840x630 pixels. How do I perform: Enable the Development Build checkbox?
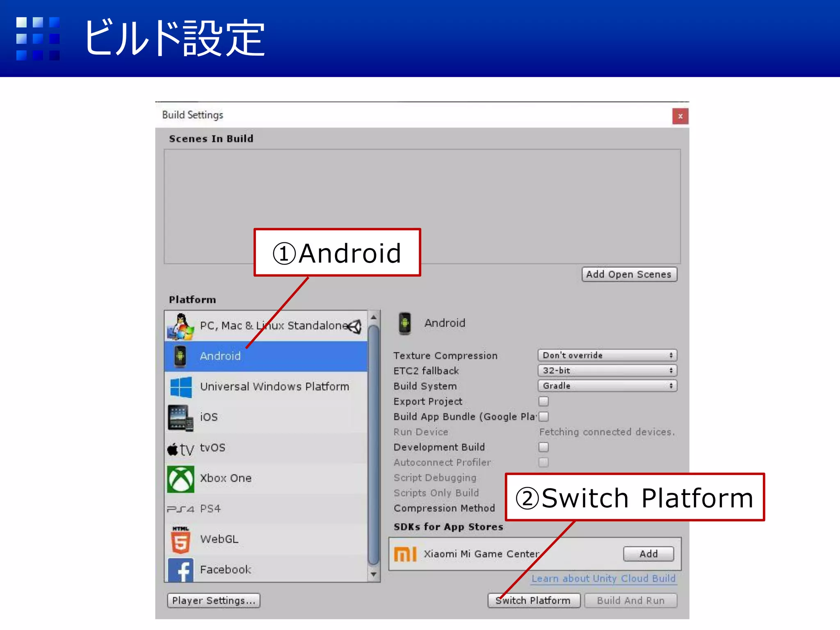tap(543, 447)
